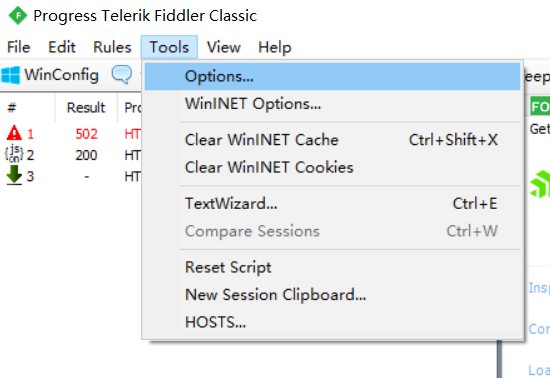The width and height of the screenshot is (550, 378).
Task: Select New Session Clipboard... entry
Action: [332, 295]
